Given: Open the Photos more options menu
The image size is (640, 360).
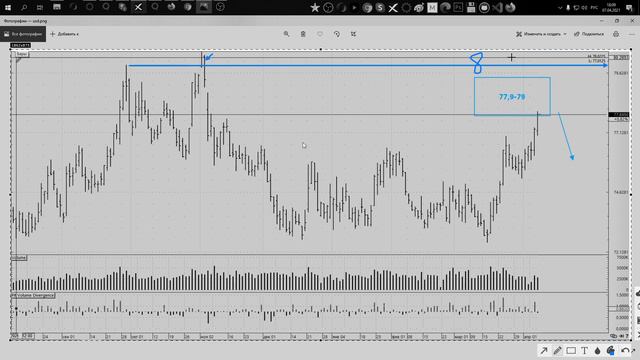Looking at the screenshot, I should pos(631,34).
